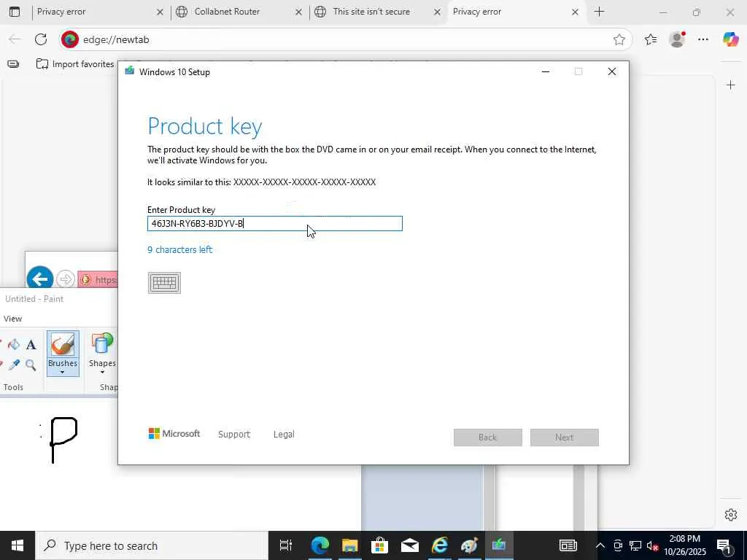The width and height of the screenshot is (747, 560).
Task: Open Internet Explorer from the taskbar
Action: (x=440, y=545)
